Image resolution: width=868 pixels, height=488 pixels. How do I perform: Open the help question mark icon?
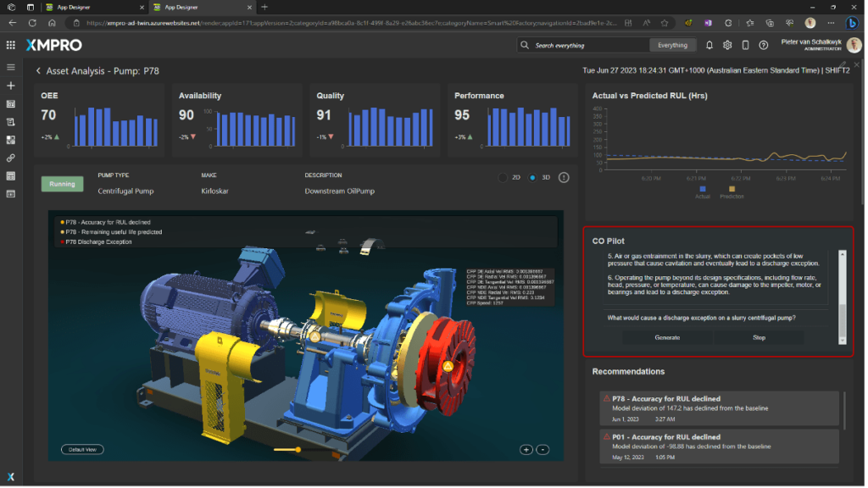[764, 45]
